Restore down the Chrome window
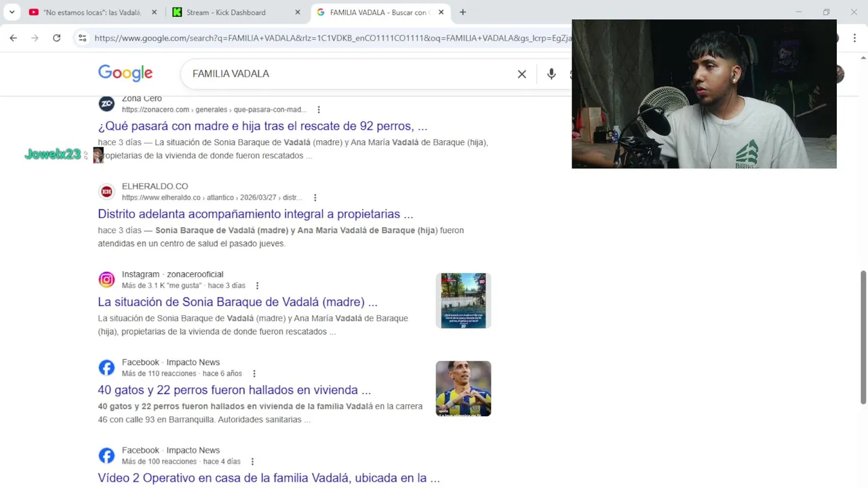 coord(826,12)
